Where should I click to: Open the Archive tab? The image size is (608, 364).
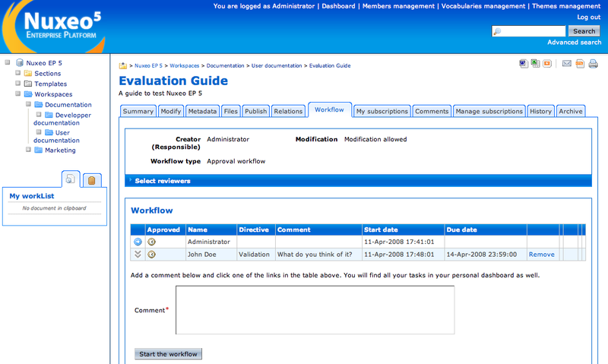point(571,111)
